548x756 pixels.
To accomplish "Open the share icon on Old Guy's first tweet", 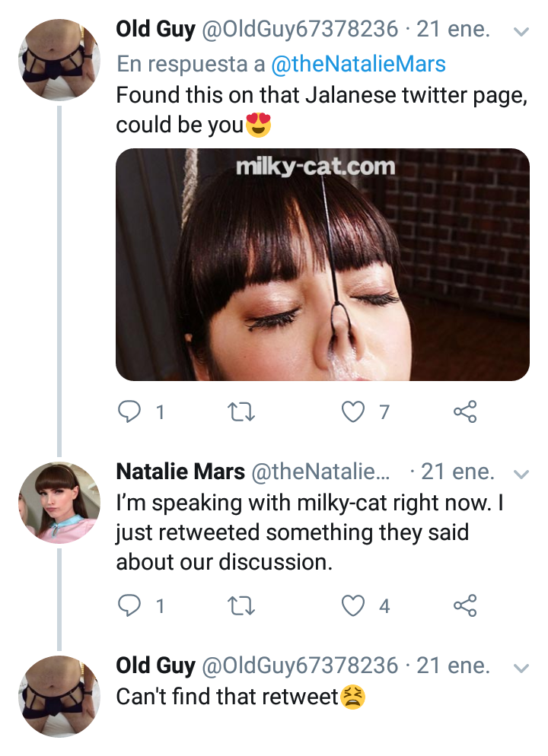I will tap(467, 412).
